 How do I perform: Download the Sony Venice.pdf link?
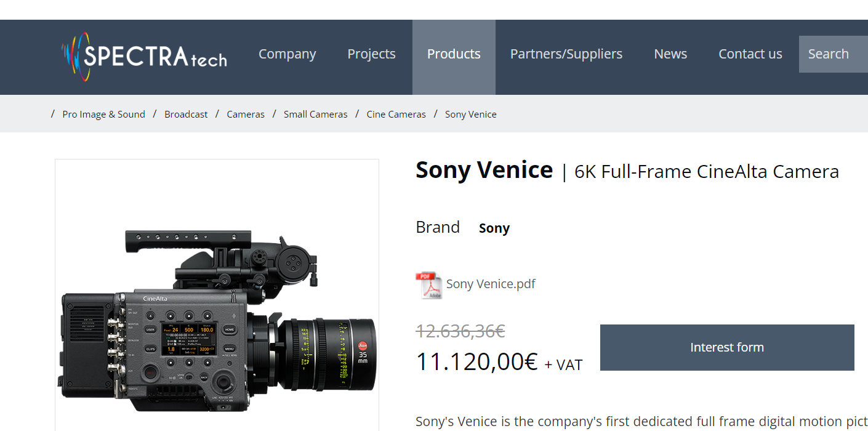[491, 284]
